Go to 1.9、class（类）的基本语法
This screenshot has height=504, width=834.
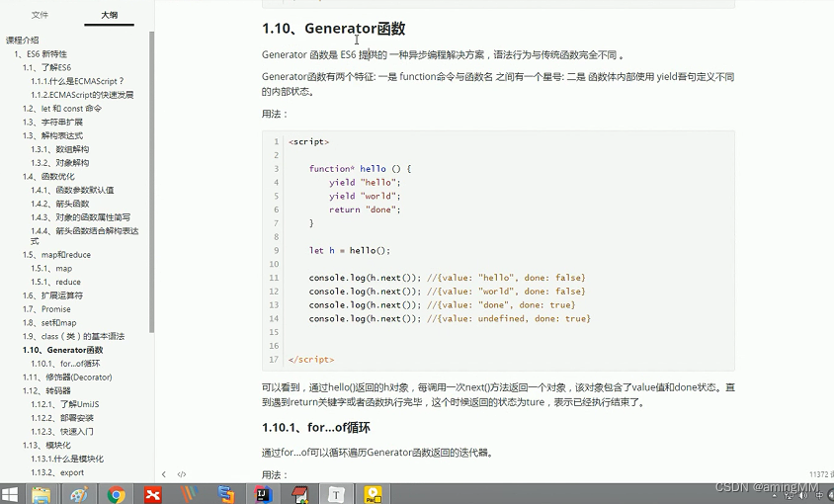click(73, 336)
